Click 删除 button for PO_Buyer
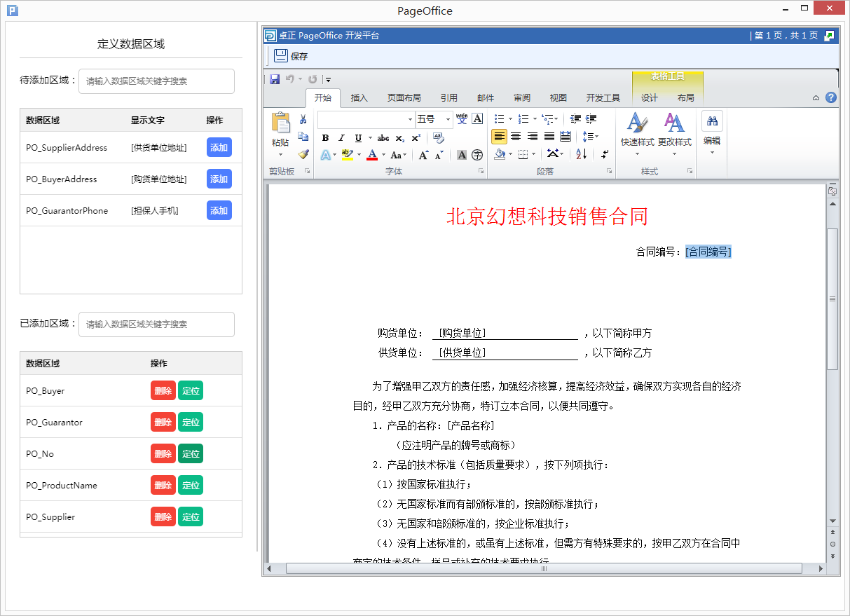Image resolution: width=850 pixels, height=616 pixels. tap(163, 391)
